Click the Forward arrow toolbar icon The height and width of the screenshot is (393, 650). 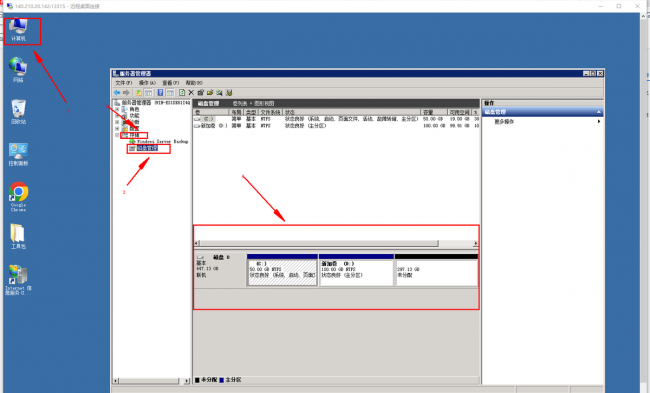tap(126, 93)
